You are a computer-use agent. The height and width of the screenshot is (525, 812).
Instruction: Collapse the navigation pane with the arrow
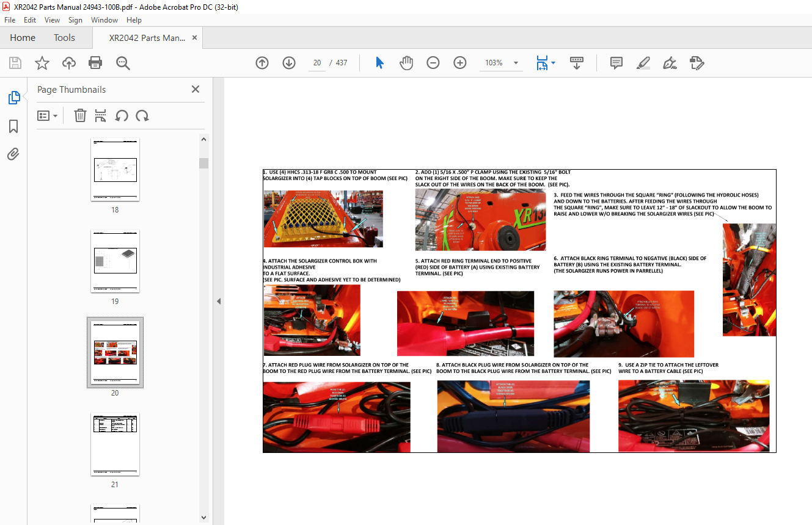(218, 301)
